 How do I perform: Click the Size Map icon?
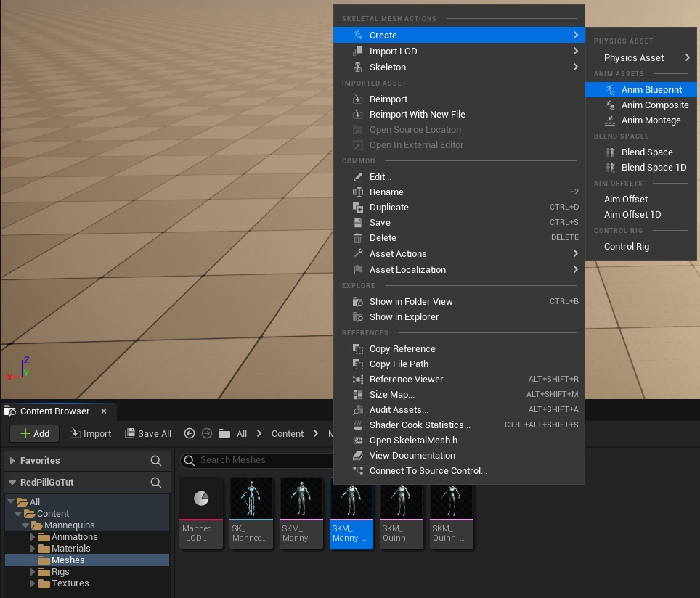click(357, 395)
